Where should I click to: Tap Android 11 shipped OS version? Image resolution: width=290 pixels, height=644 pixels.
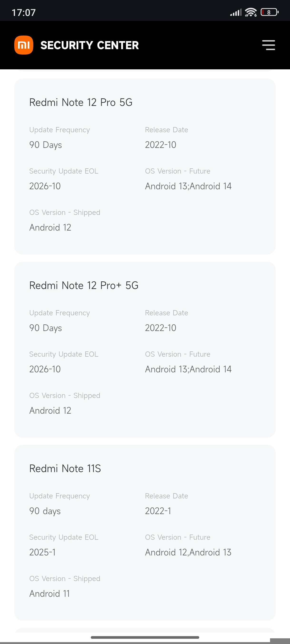point(49,593)
